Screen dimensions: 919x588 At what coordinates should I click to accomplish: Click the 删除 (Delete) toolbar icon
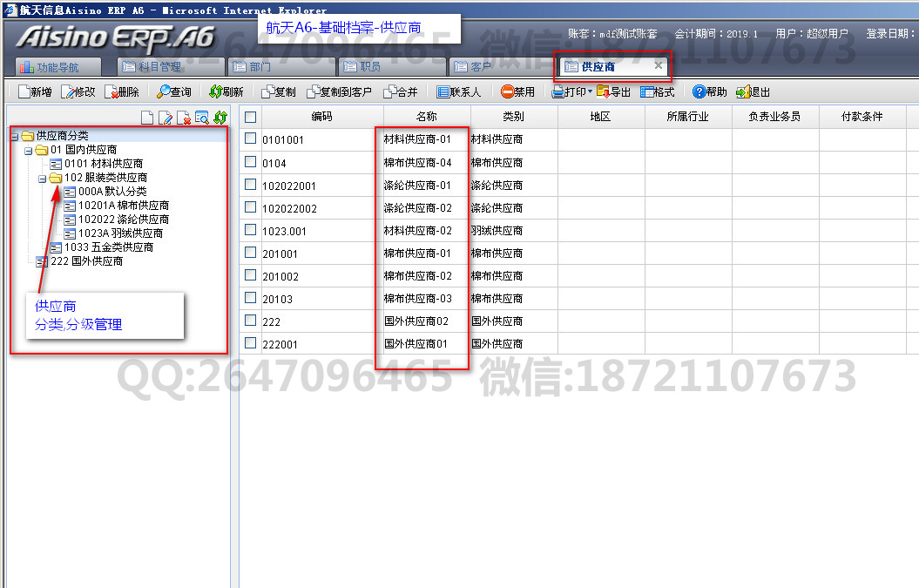pyautogui.click(x=111, y=91)
